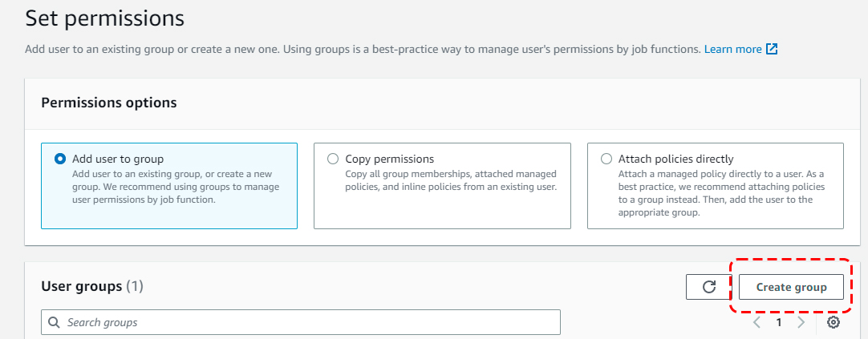Click the external link icon beside Learn more
The width and height of the screenshot is (868, 339).
pyautogui.click(x=772, y=50)
